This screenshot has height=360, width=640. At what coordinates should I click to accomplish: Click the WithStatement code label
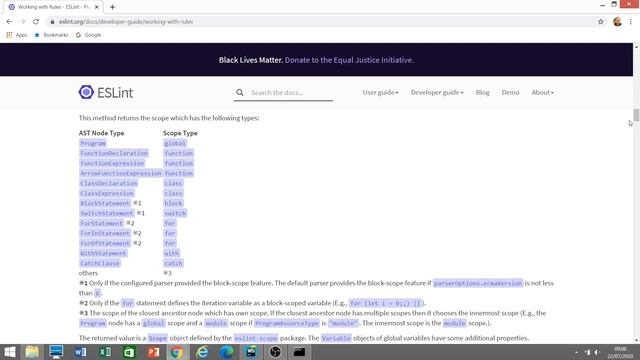[x=103, y=253]
